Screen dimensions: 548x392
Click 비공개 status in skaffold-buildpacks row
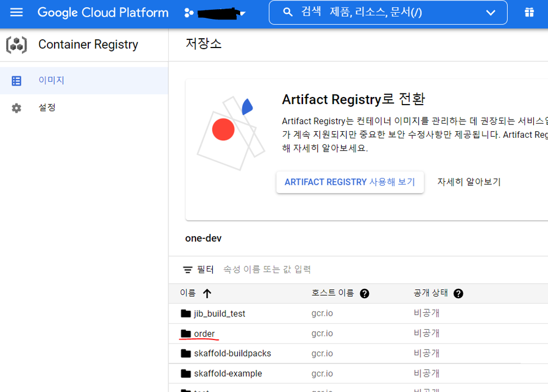coord(427,353)
